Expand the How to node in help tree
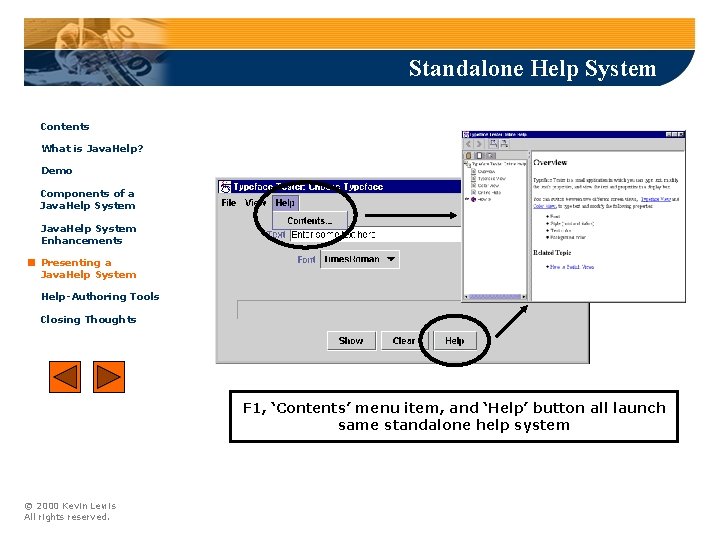Viewport: 720px width, 540px height. click(467, 199)
